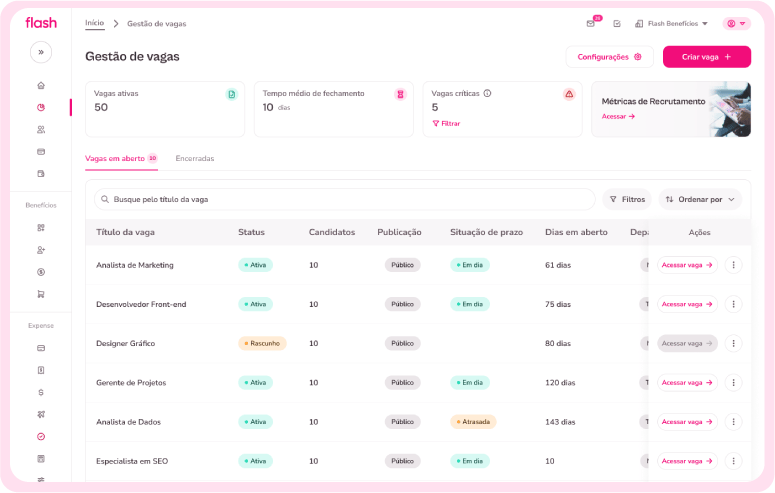Image resolution: width=775 pixels, height=493 pixels.
Task: Select the Vagas em aberto tab
Action: pyautogui.click(x=121, y=158)
